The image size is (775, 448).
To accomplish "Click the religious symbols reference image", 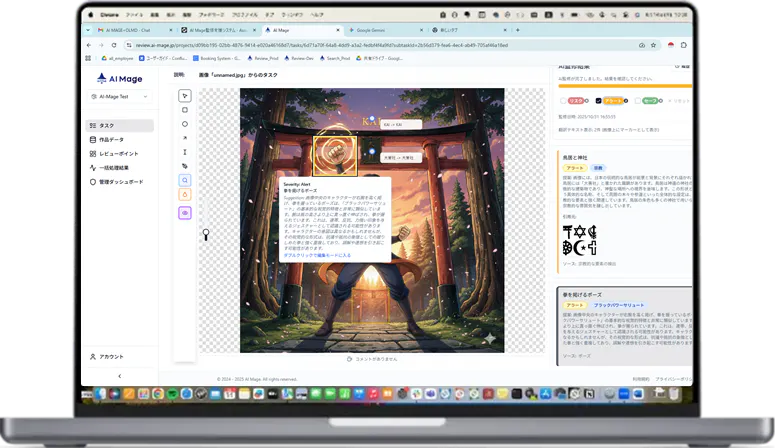I will (580, 240).
